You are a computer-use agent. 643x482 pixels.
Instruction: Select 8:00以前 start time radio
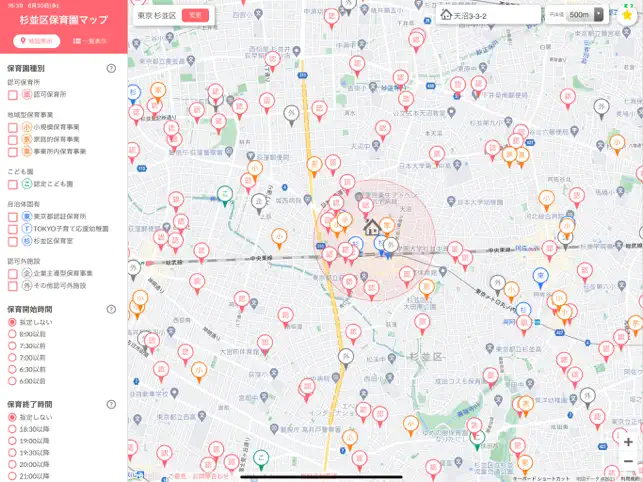pos(12,334)
